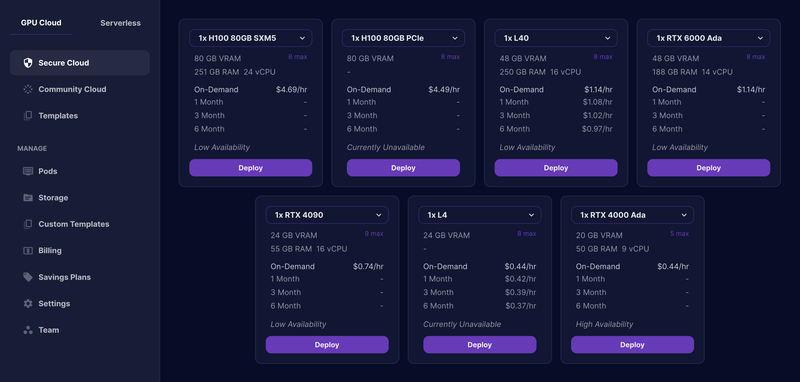Image resolution: width=800 pixels, height=382 pixels.
Task: Deploy the RTX 6000 Ada instance
Action: point(709,168)
